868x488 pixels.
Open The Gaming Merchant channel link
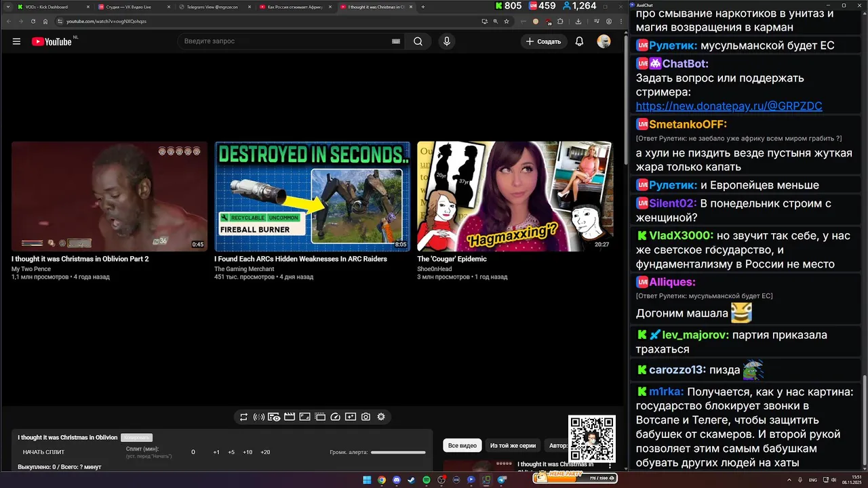[244, 269]
